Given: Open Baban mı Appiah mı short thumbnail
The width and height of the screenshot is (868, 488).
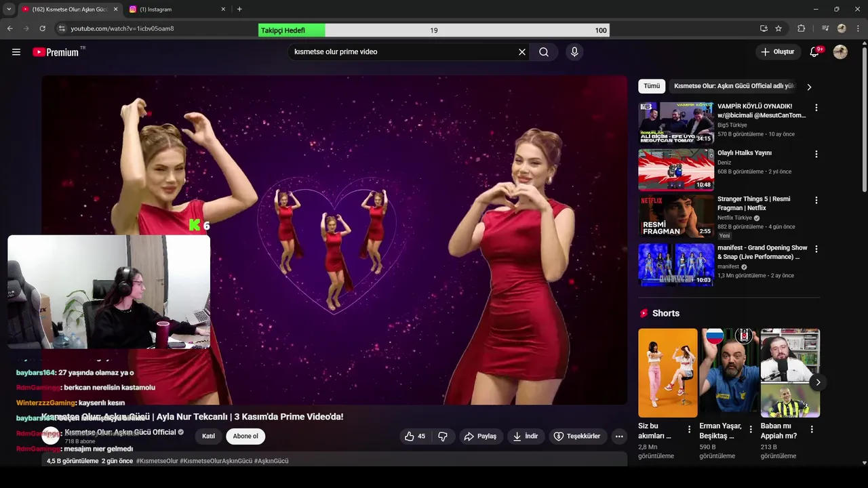Looking at the screenshot, I should click(x=790, y=373).
